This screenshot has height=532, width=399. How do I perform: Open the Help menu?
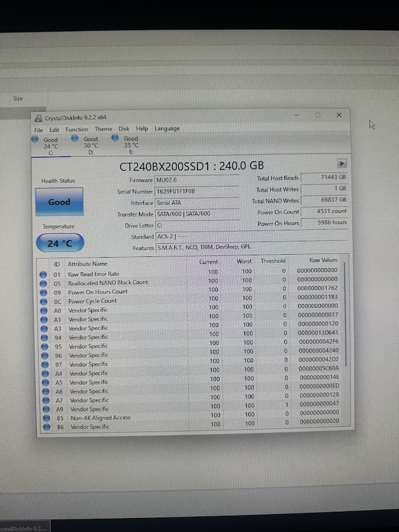pyautogui.click(x=142, y=129)
